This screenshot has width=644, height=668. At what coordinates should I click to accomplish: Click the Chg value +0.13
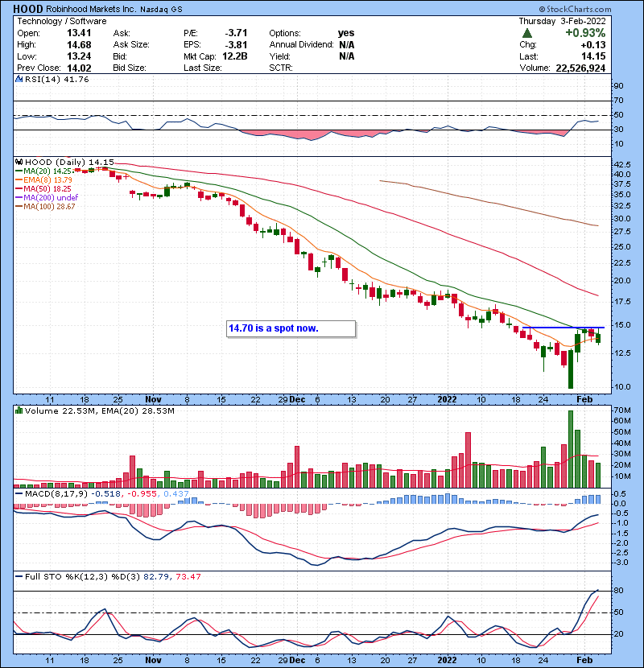click(592, 45)
